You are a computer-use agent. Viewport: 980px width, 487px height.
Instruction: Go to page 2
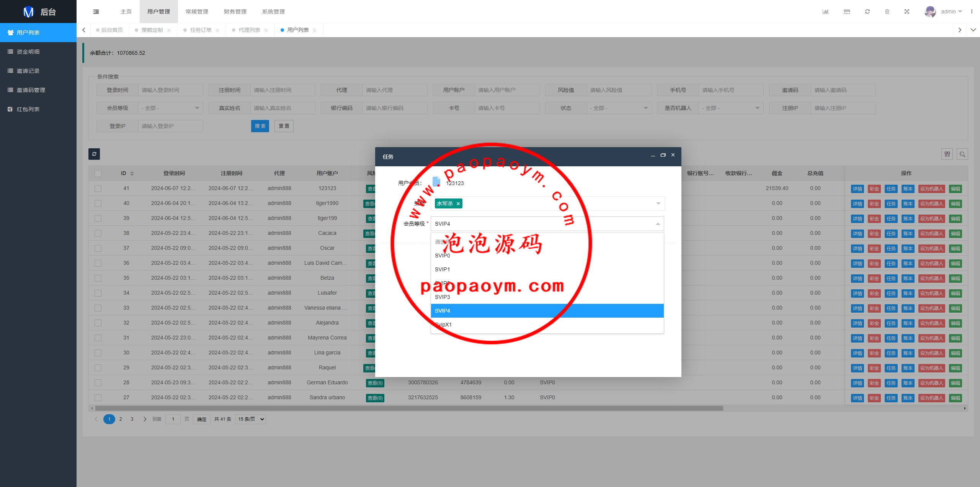click(x=121, y=419)
